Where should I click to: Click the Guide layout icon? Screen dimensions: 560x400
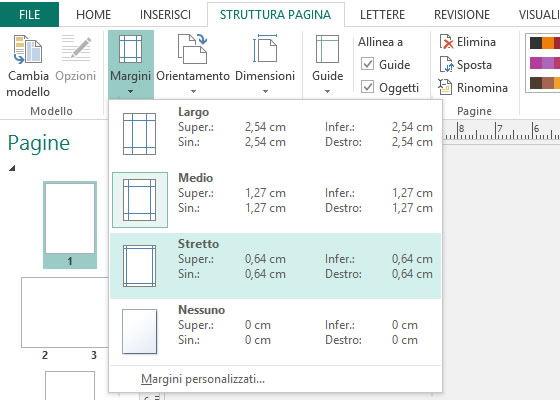pyautogui.click(x=327, y=49)
